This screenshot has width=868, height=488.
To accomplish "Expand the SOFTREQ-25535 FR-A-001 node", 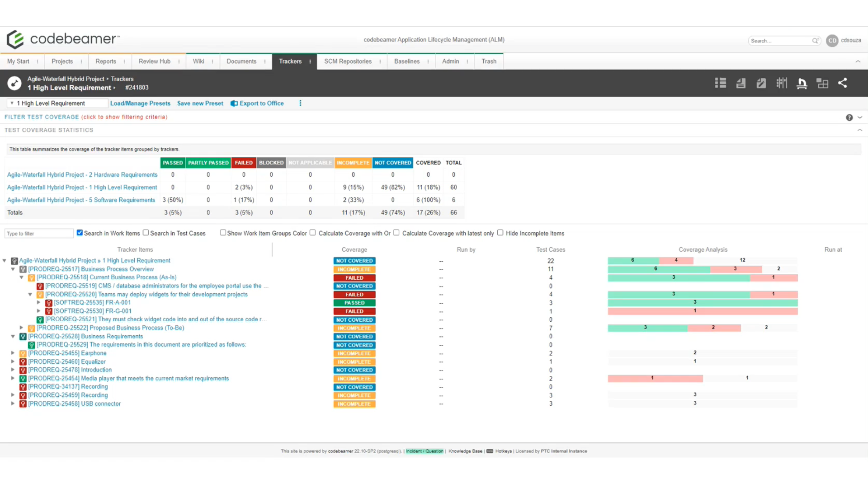I will 39,303.
